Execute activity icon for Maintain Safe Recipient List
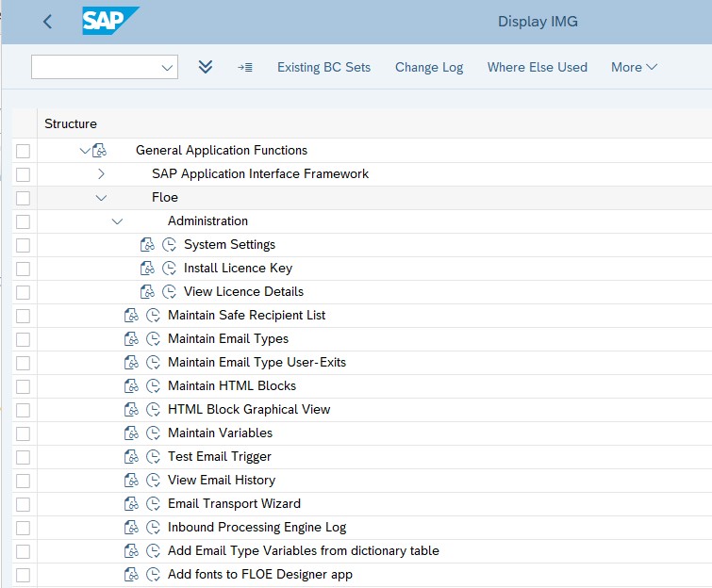Viewport: 712px width, 588px height. click(x=153, y=316)
